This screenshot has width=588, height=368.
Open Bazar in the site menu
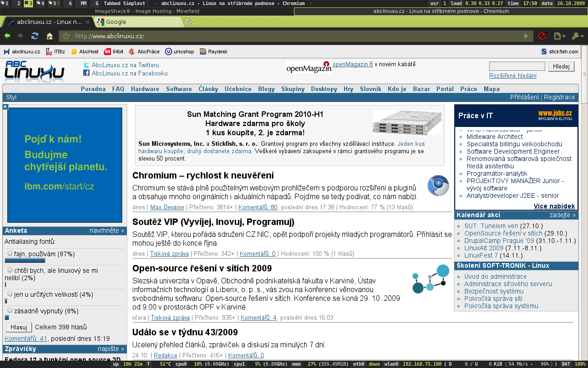click(x=422, y=89)
